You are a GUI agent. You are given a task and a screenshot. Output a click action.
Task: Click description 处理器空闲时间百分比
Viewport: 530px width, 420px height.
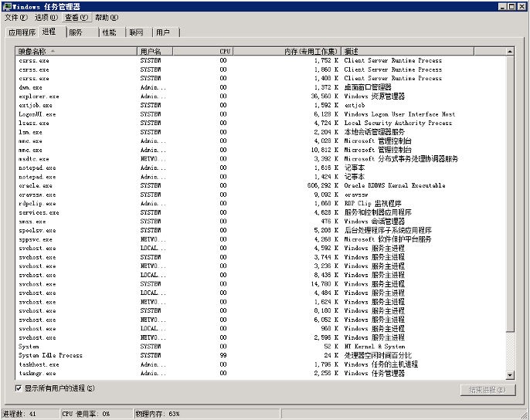click(x=378, y=355)
